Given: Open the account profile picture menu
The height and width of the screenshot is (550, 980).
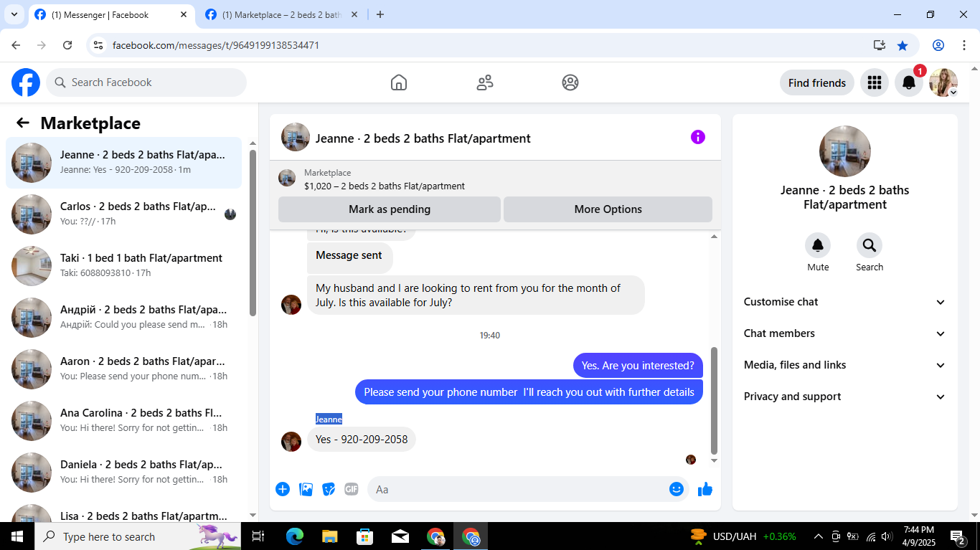Looking at the screenshot, I should pos(943,82).
